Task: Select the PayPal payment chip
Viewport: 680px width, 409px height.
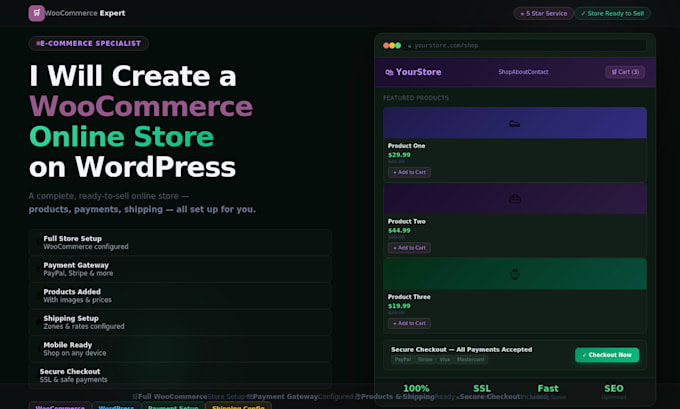Action: (x=402, y=360)
